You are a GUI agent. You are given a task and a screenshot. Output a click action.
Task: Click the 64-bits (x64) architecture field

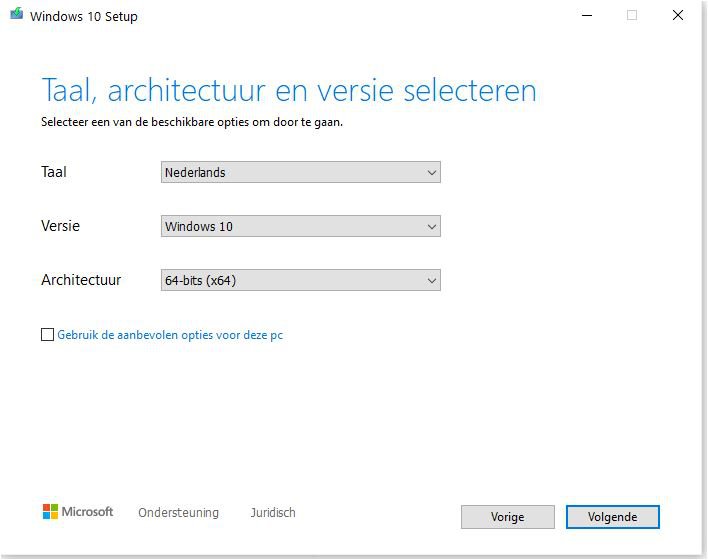pos(301,280)
